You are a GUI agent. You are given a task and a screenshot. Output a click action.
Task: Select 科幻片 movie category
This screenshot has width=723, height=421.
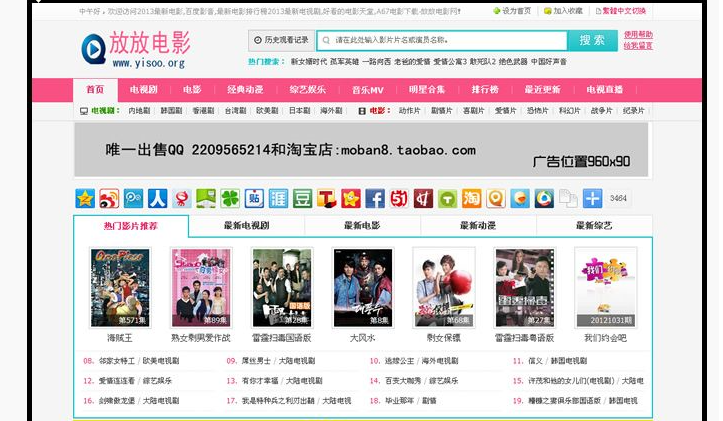pos(569,111)
